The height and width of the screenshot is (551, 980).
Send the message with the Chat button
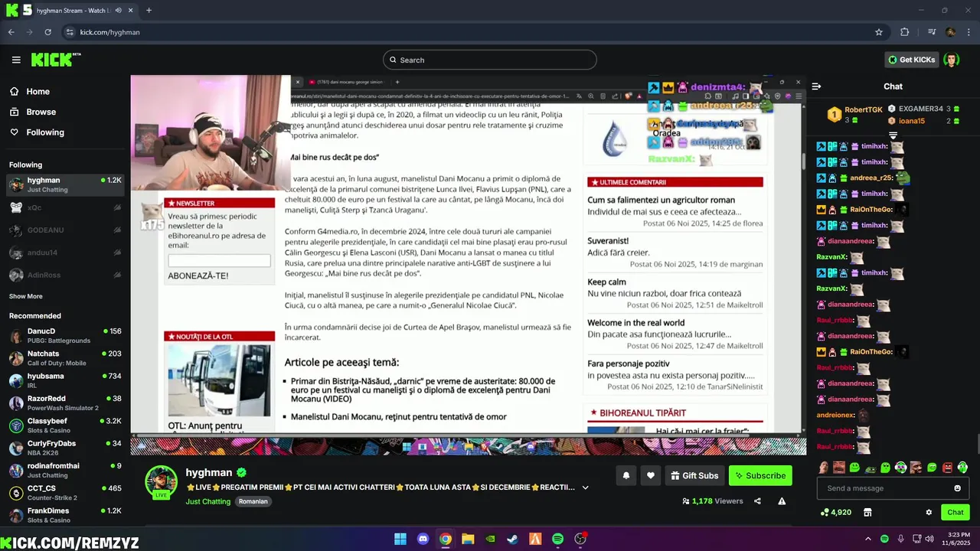[955, 512]
